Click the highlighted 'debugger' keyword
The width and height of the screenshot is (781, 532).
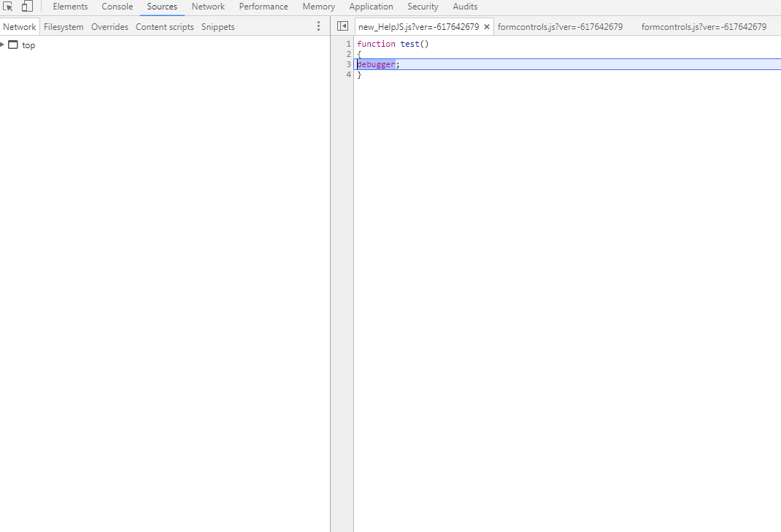coord(376,64)
